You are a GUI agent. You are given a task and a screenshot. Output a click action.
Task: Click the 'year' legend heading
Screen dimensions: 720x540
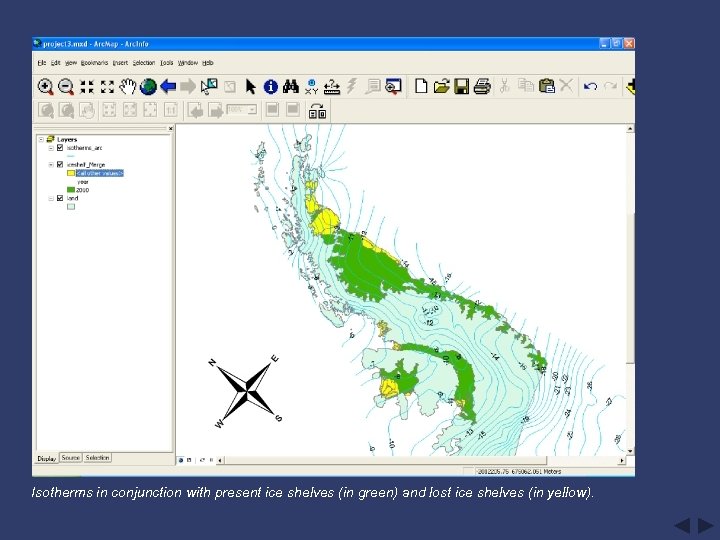coord(83,182)
